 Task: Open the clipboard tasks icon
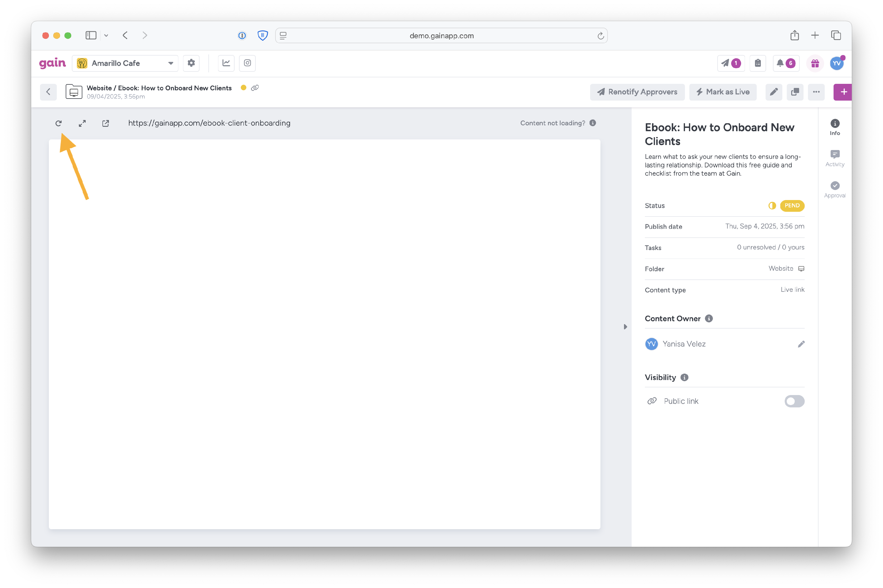click(758, 63)
